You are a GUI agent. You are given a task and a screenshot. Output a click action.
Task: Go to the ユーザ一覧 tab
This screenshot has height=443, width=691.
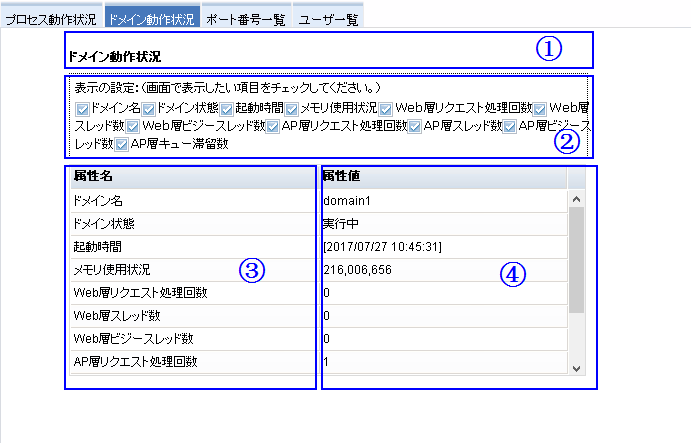[328, 19]
